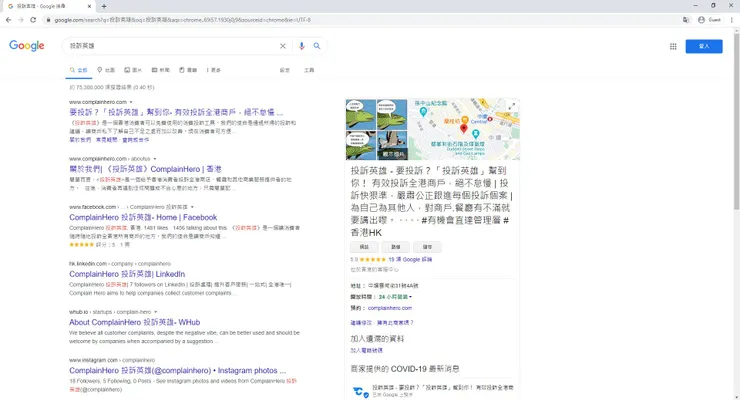740x400 pixels.
Task: Open the ComplainHero Instagram photos result
Action: 177,371
